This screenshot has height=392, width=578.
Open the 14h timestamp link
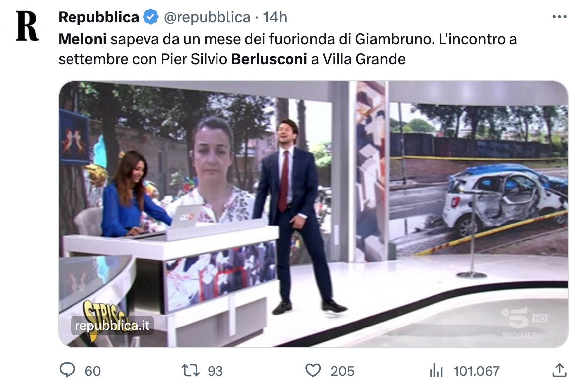275,17
